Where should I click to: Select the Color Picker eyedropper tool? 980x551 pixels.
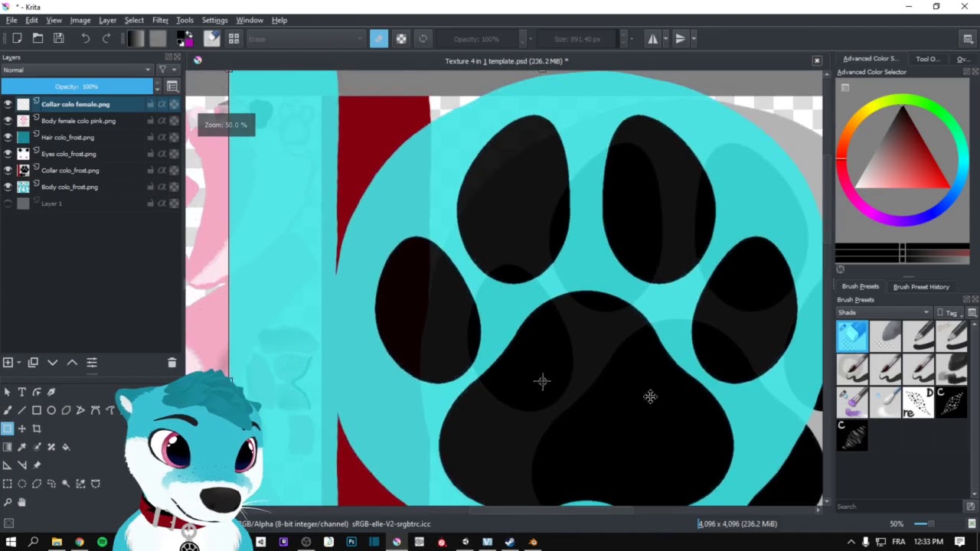point(21,447)
